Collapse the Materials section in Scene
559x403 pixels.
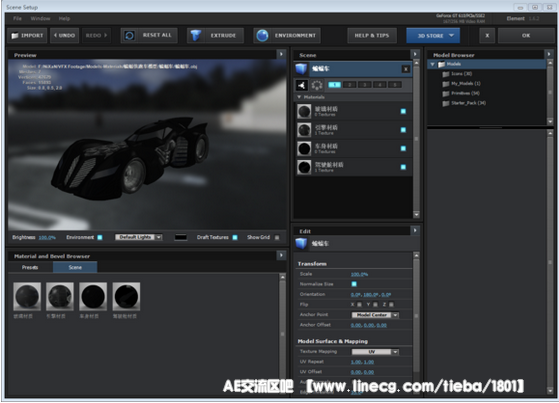(299, 97)
